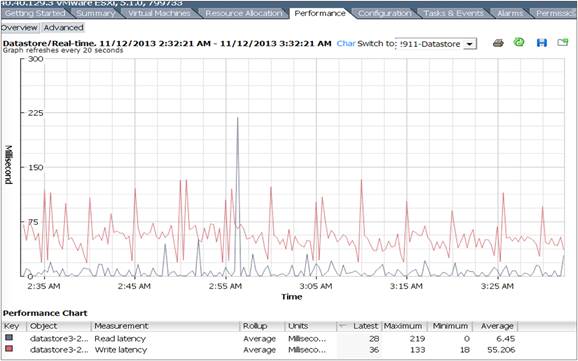Screen dimensions: 578x361
Task: Sort by the Measurement column header
Action: click(166, 326)
